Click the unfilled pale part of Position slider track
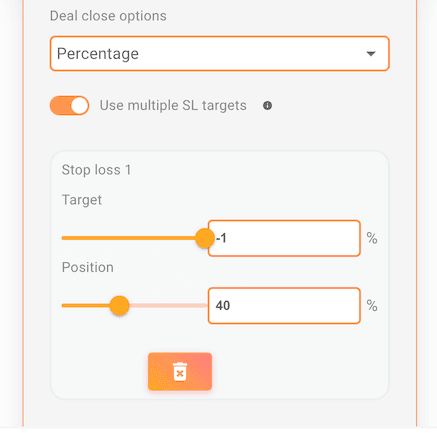 (x=168, y=305)
